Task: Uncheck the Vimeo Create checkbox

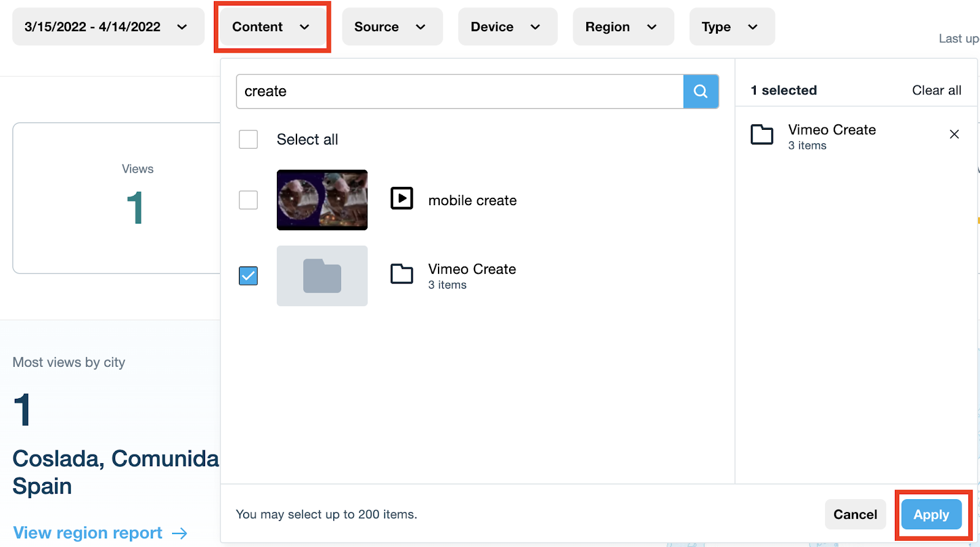Action: tap(248, 276)
